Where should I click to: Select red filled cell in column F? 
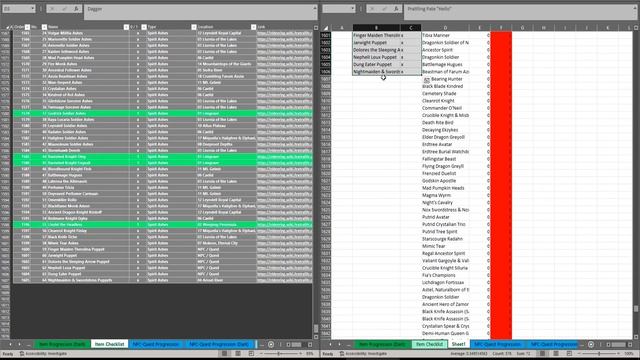(501, 185)
